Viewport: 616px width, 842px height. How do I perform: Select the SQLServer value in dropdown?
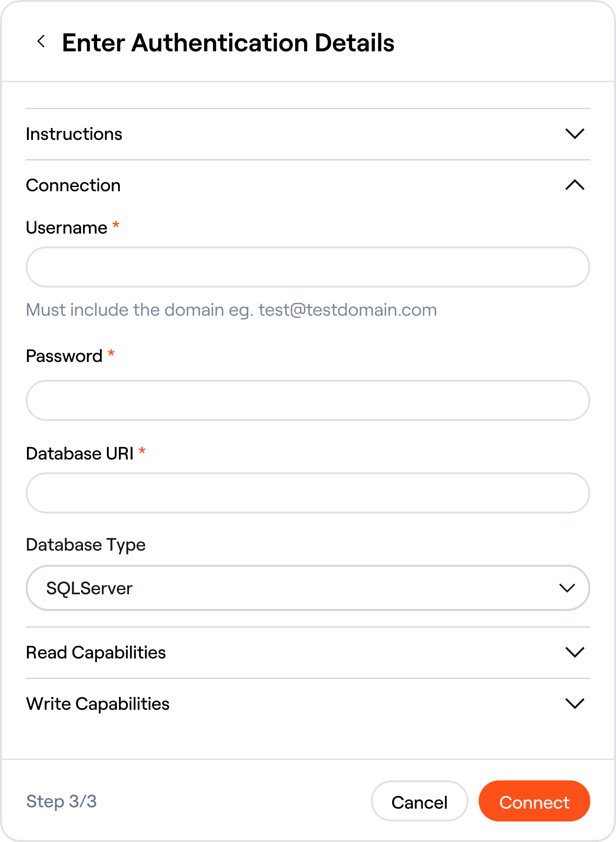pyautogui.click(x=89, y=588)
